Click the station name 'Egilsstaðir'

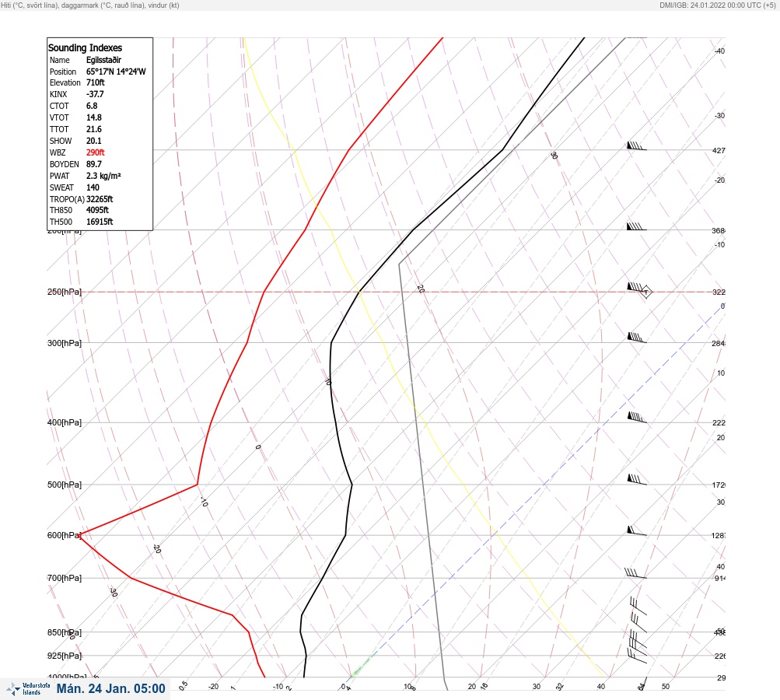103,60
